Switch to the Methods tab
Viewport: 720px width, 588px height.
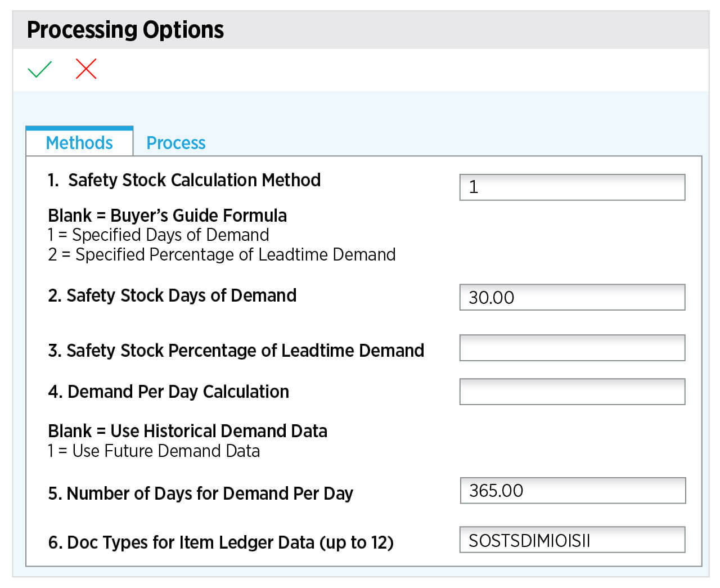(x=79, y=143)
